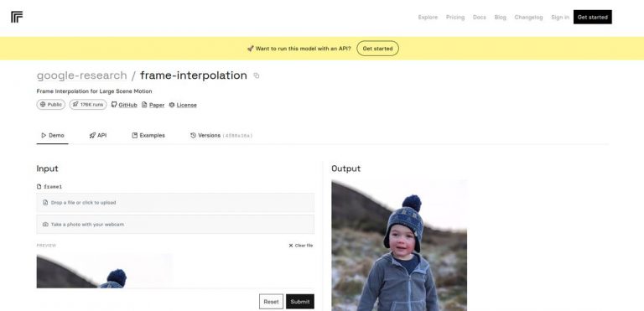
Task: Click the Reset button
Action: click(x=271, y=302)
